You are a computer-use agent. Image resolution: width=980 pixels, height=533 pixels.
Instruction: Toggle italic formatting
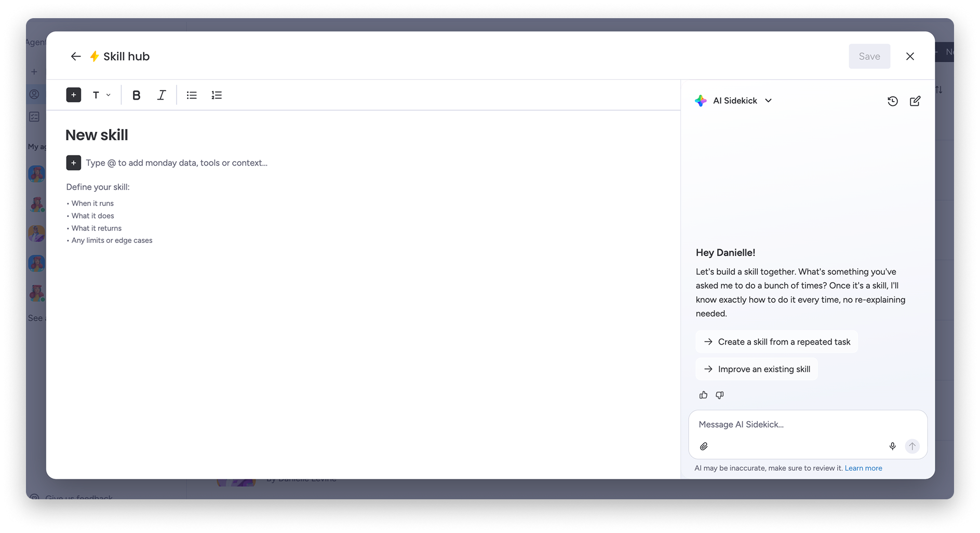162,95
